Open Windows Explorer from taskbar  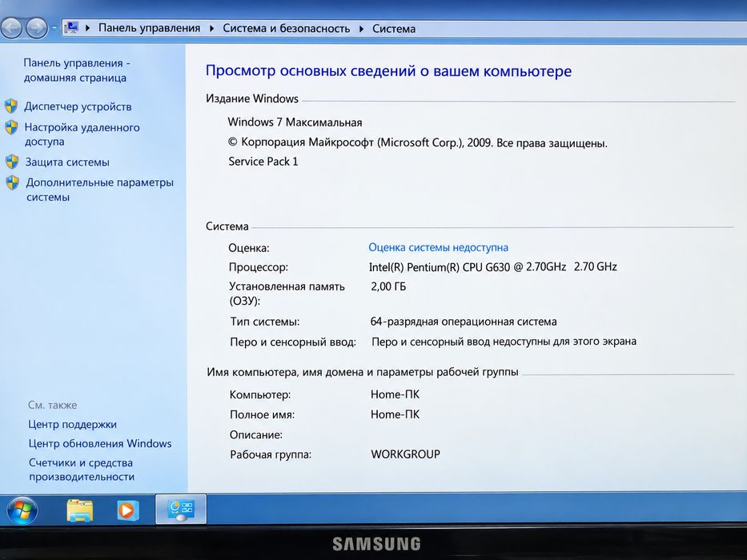point(79,510)
